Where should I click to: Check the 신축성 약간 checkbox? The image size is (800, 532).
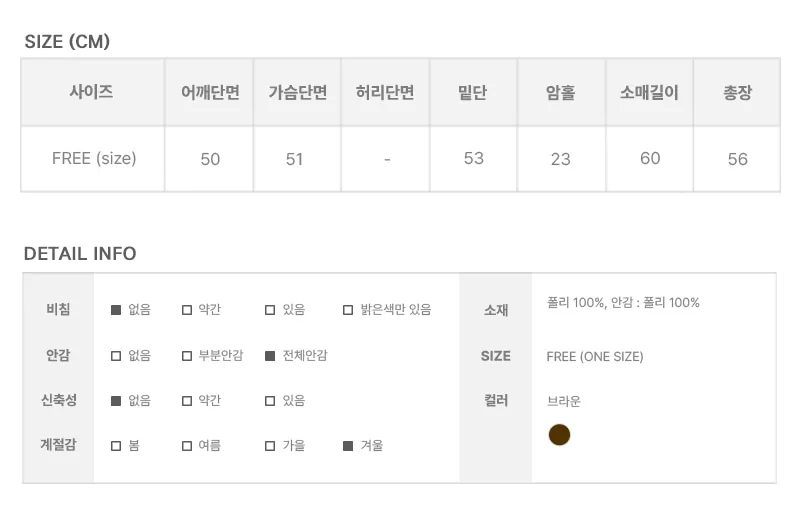[x=187, y=401]
